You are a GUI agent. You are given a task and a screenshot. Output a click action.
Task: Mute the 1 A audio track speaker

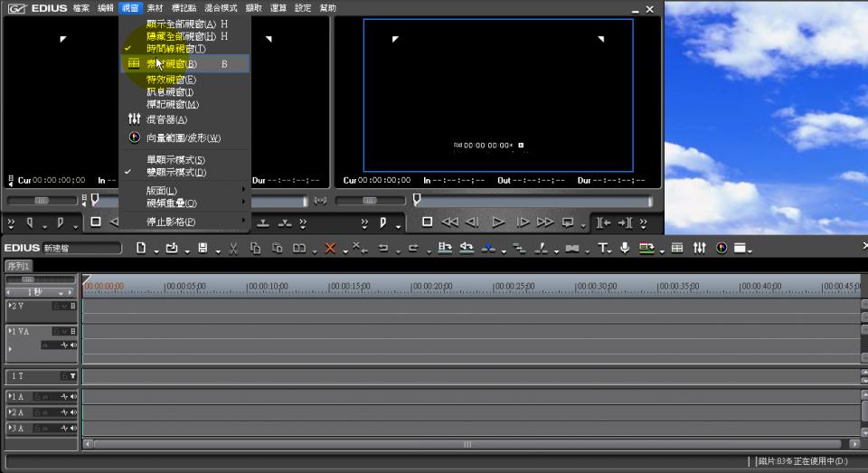[x=72, y=397]
